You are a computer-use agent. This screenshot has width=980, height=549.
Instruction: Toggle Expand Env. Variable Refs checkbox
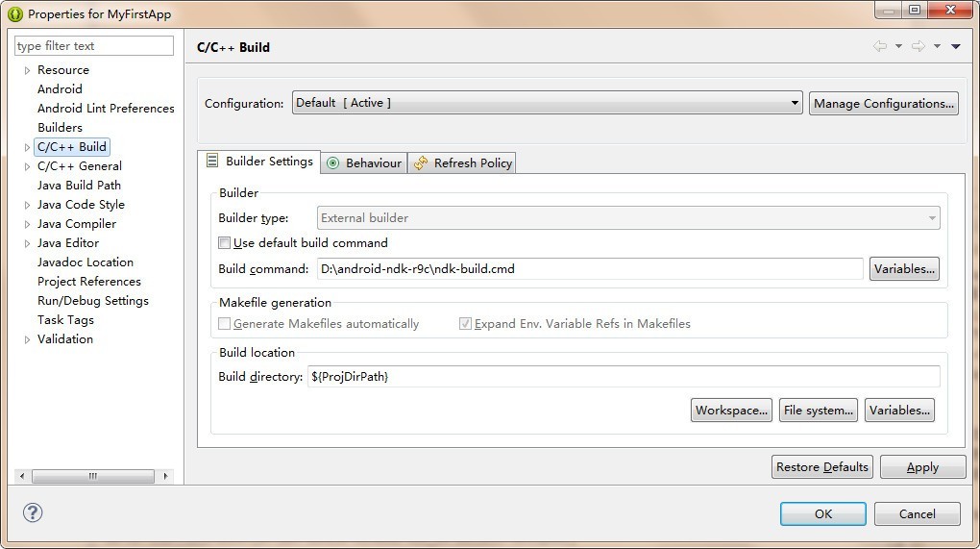[465, 324]
